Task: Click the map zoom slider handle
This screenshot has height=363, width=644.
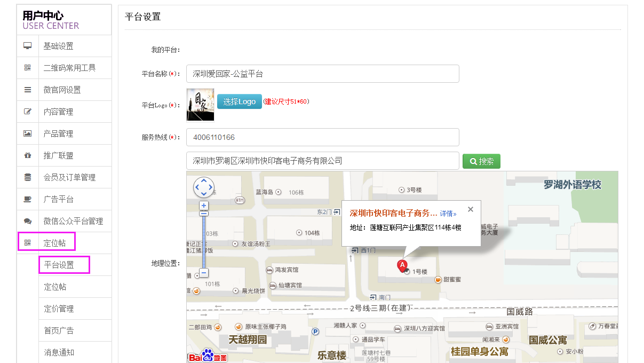Action: tap(203, 214)
